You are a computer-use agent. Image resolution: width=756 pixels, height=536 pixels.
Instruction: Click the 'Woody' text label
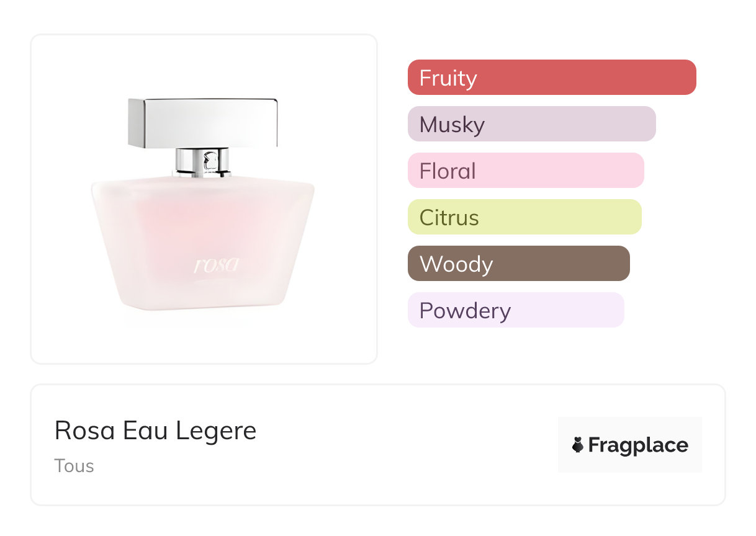[456, 264]
